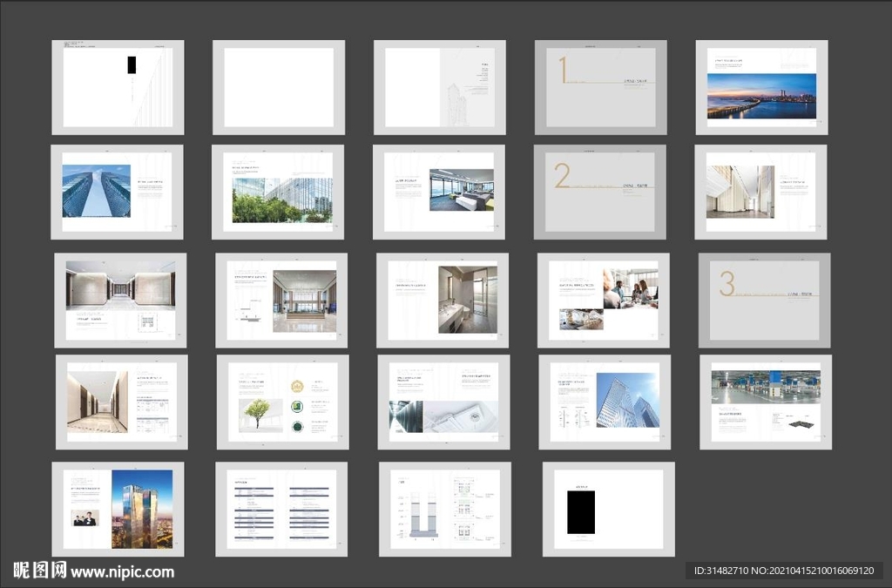Click the underground parking garage page

(x=766, y=402)
